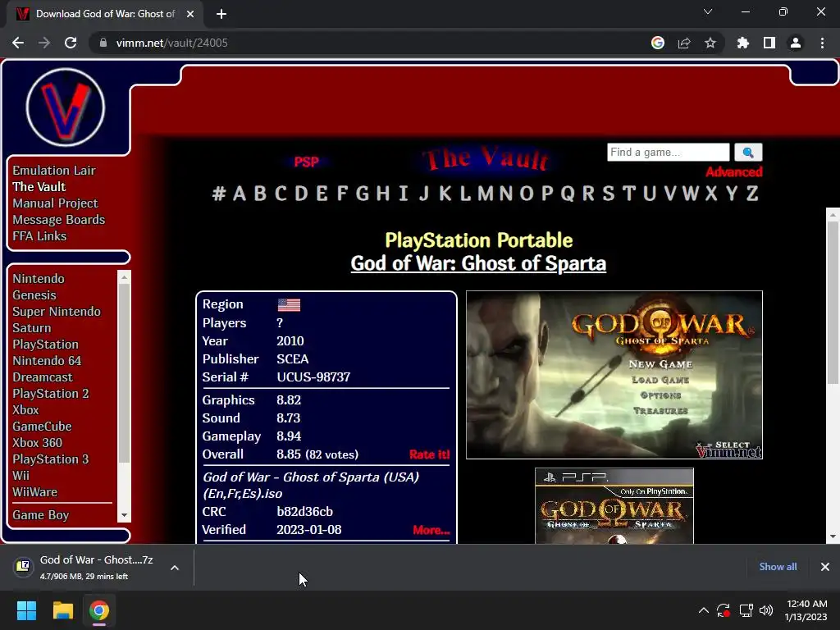The image size is (840, 630).
Task: Toggle the browser side panel
Action: tap(769, 43)
